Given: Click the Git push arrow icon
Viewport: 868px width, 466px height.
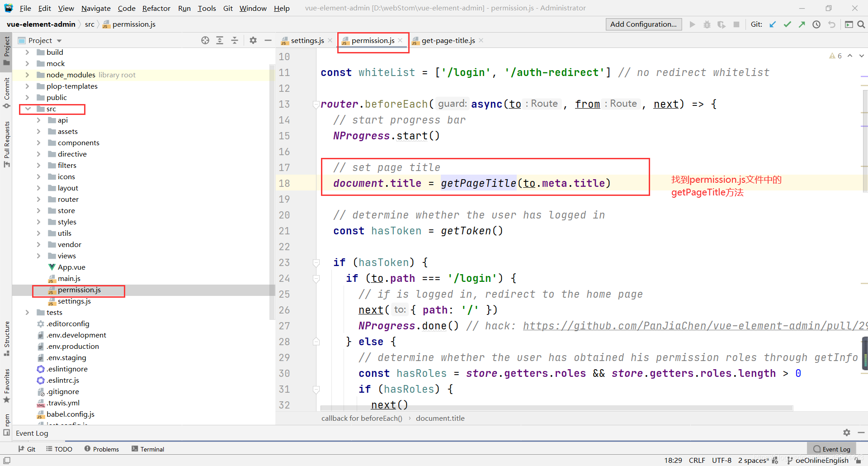Looking at the screenshot, I should click(x=802, y=24).
